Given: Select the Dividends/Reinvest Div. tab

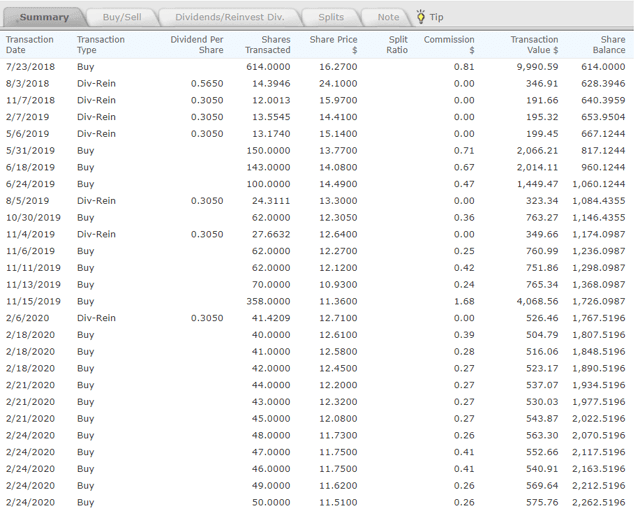Looking at the screenshot, I should coord(229,17).
